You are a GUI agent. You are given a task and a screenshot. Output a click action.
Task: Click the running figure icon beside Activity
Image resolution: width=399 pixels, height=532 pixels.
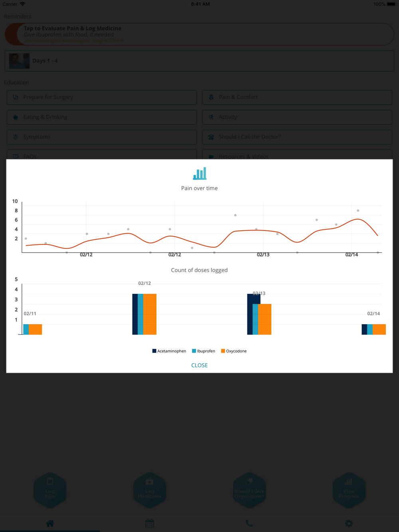(x=211, y=117)
